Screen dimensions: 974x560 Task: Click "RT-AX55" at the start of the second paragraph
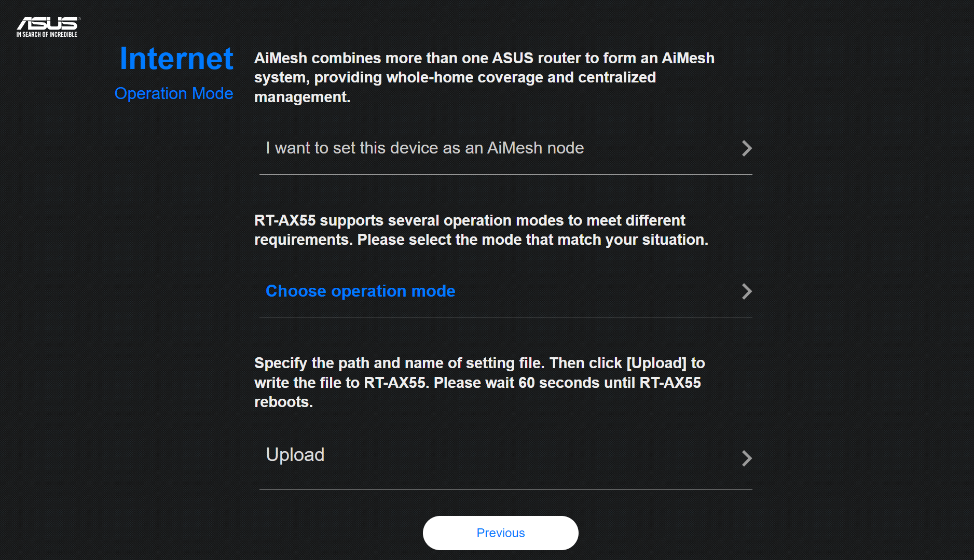(285, 220)
